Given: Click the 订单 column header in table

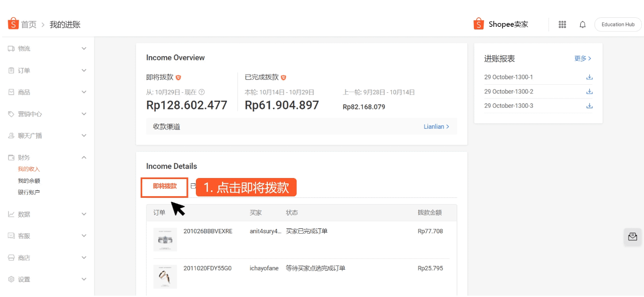Looking at the screenshot, I should (x=159, y=213).
